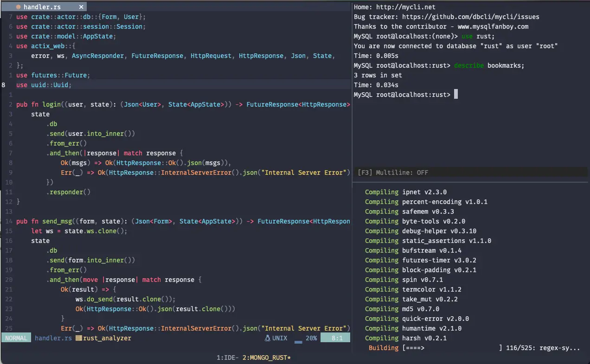Click 'Compiling humantime v2.1.0' line
The image size is (590, 364).
(413, 328)
